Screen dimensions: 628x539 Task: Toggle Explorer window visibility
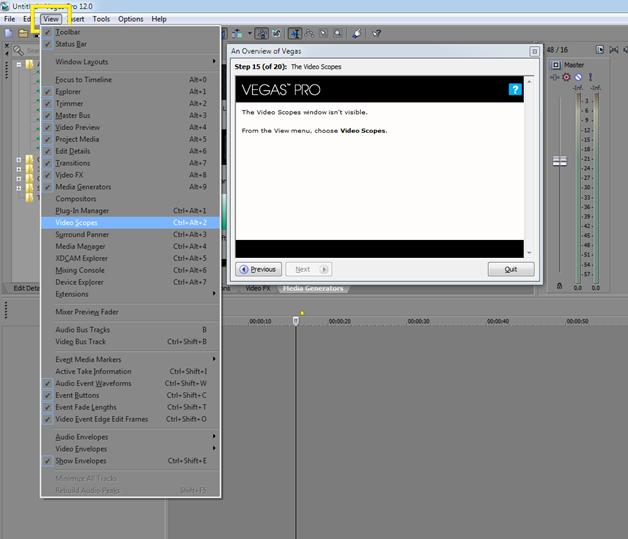tap(130, 92)
